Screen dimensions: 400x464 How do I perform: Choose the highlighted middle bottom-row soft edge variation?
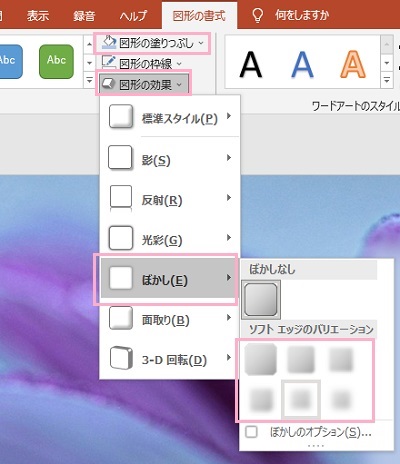(301, 399)
